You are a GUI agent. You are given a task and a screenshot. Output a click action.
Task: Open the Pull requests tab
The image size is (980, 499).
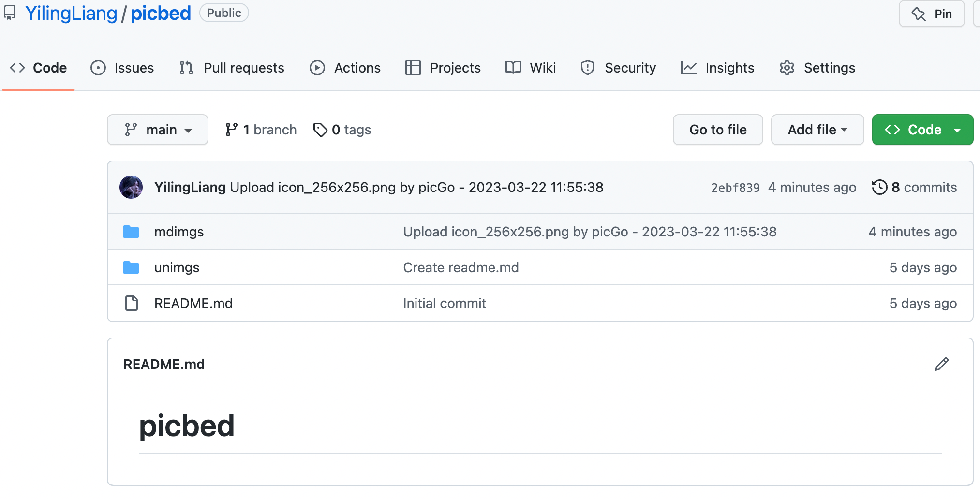(232, 68)
